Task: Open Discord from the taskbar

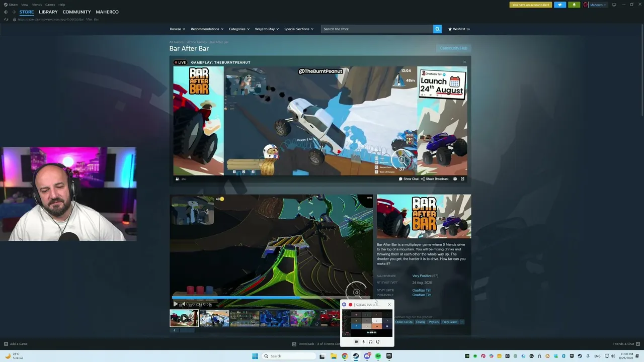Action: (367, 356)
